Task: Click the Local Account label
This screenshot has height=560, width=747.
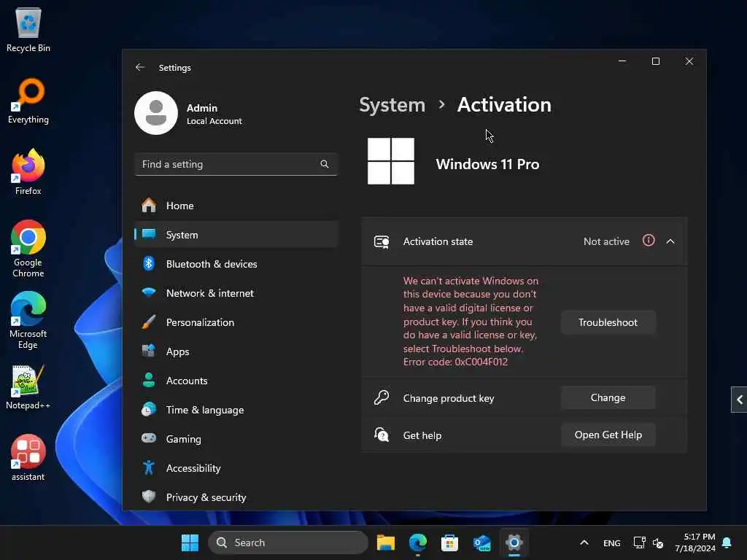Action: 214,121
